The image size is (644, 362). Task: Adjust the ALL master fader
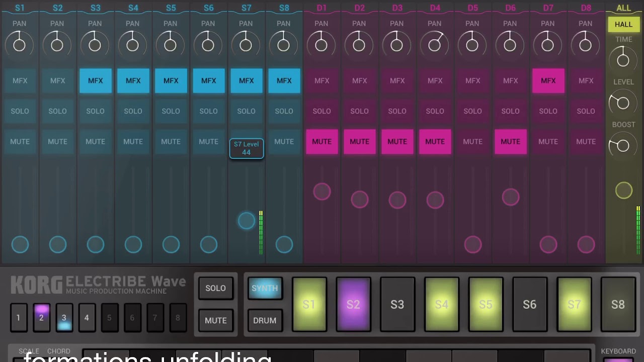tap(624, 191)
